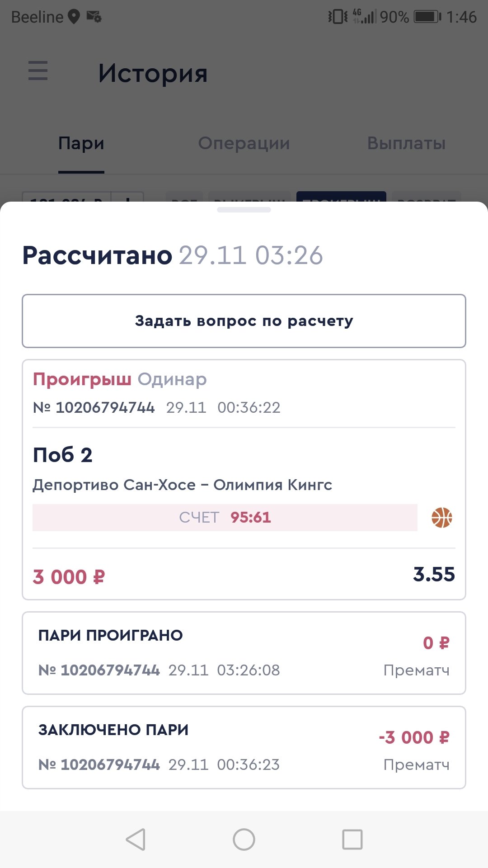Screen dimensions: 488x868
Task: Tap the bottom sheet drag handle
Action: 244,210
